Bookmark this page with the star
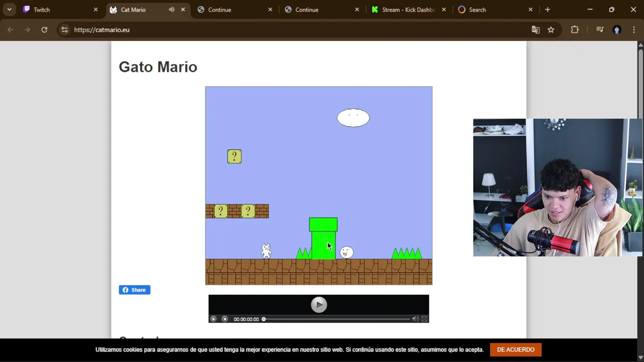Screen dimensions: 644x362 551,30
